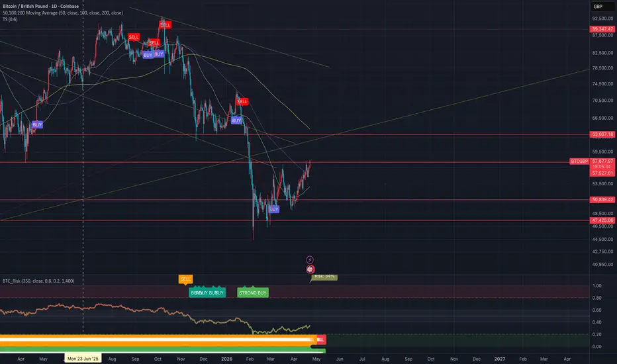Image resolution: width=617 pixels, height=364 pixels.
Task: Click the 47,425.06 price label
Action: (x=602, y=220)
